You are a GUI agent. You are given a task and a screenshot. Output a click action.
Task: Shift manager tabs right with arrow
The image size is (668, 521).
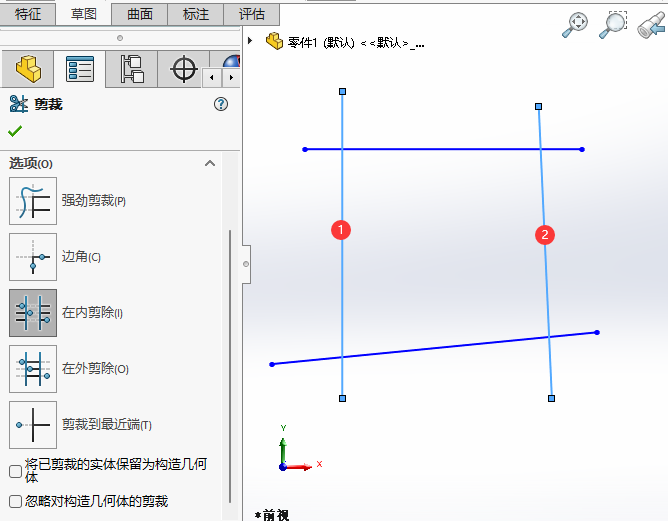click(x=231, y=78)
